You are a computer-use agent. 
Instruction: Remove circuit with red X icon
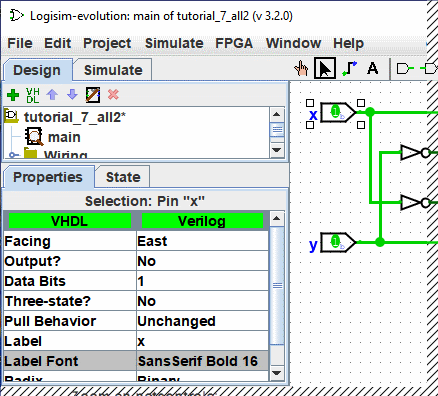[113, 95]
